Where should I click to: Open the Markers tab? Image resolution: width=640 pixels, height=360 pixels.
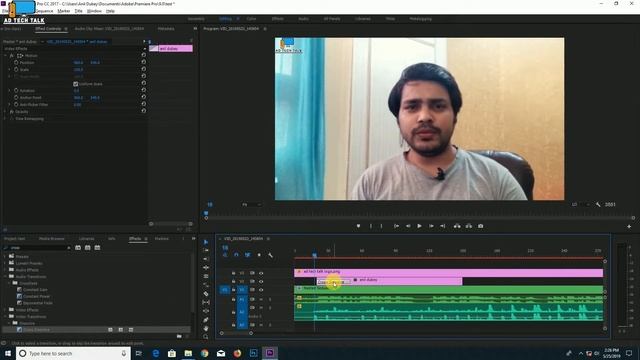pyautogui.click(x=162, y=239)
